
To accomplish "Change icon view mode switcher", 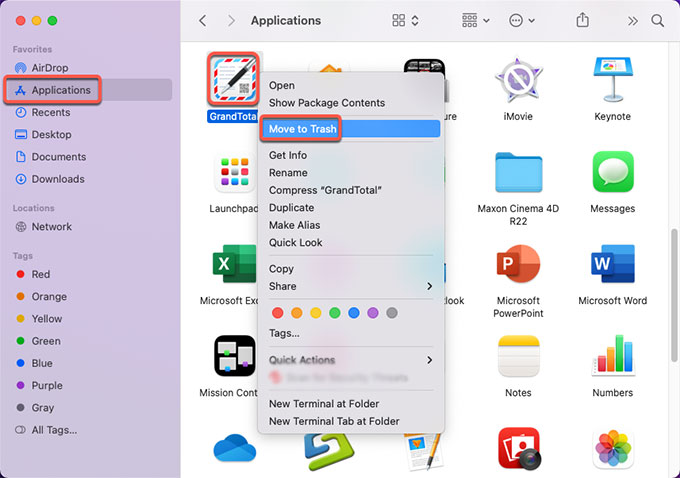I will click(x=405, y=20).
